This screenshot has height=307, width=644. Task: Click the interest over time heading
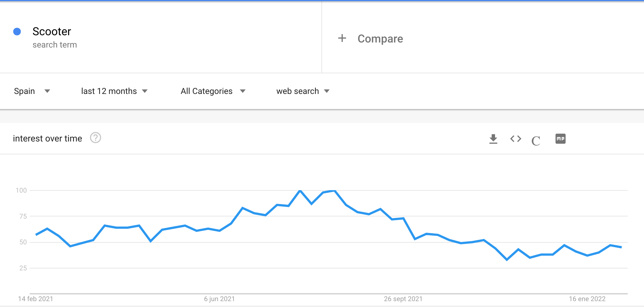pyautogui.click(x=47, y=138)
